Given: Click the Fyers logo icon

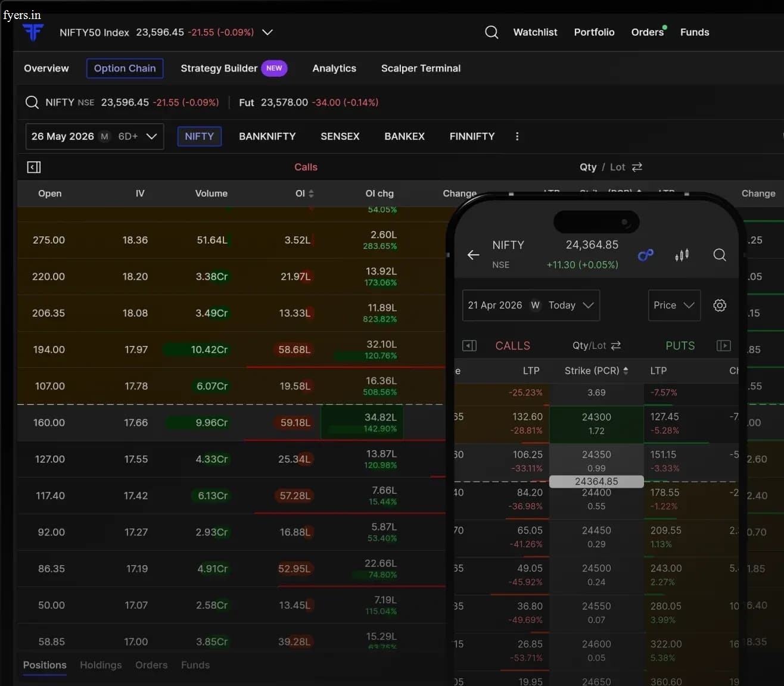Looking at the screenshot, I should coord(33,32).
